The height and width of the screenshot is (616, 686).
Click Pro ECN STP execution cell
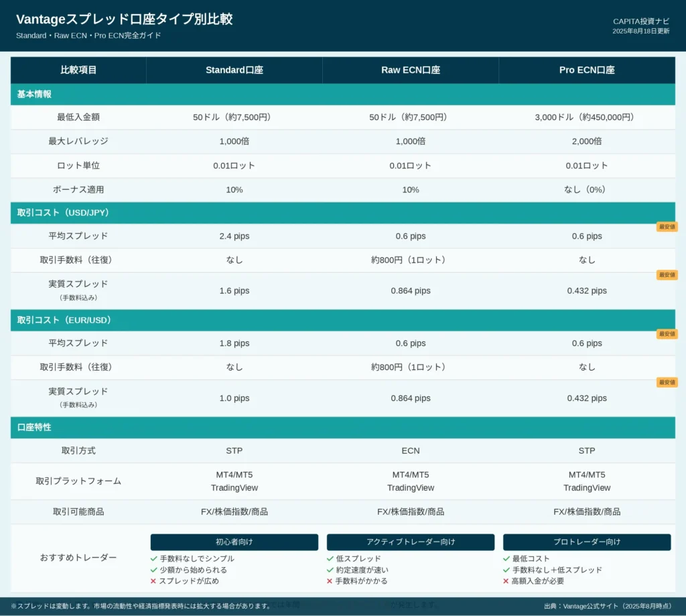tap(587, 450)
